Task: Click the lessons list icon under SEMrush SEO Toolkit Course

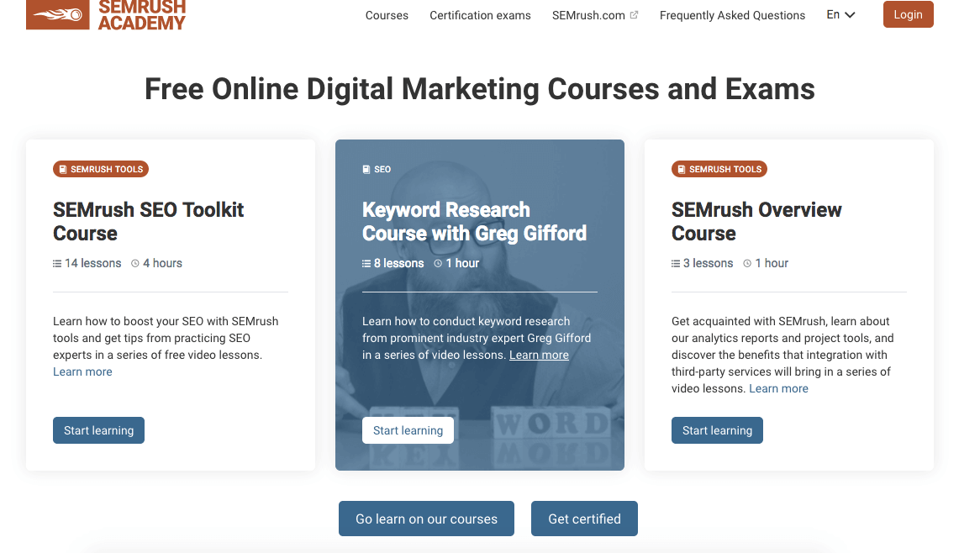Action: 56,263
